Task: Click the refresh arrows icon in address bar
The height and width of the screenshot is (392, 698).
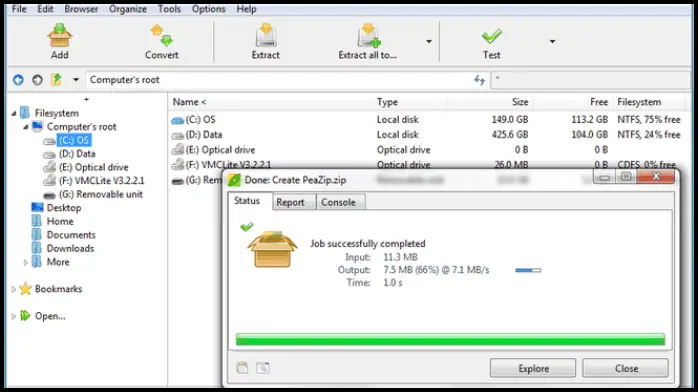Action: click(x=479, y=80)
